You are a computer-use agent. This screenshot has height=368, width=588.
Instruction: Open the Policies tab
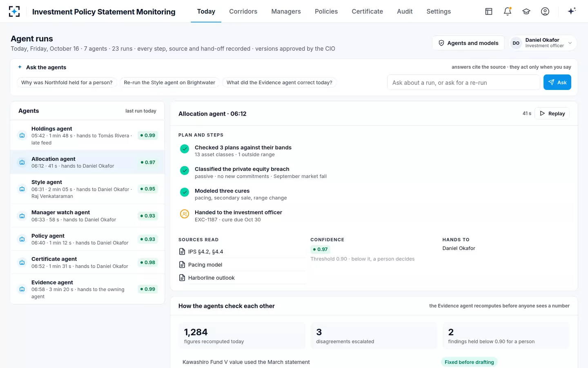(326, 11)
